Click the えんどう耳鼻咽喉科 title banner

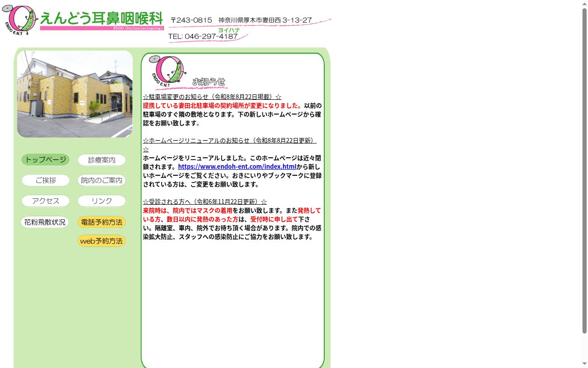point(102,21)
